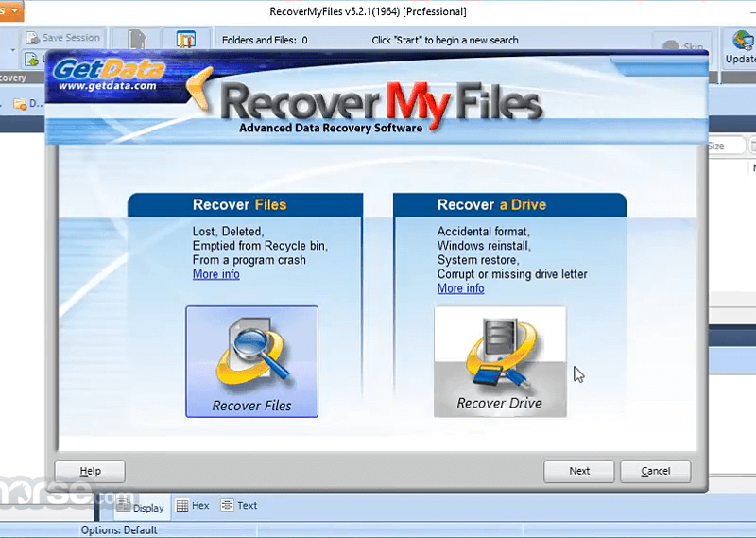
Task: Click the blue-framed toolbar icon
Action: pos(185,39)
